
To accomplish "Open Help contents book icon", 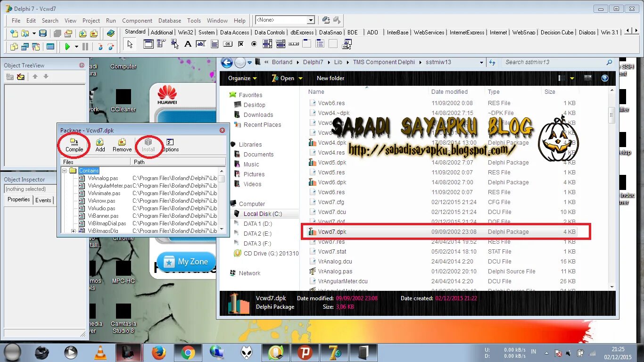I will (x=111, y=33).
